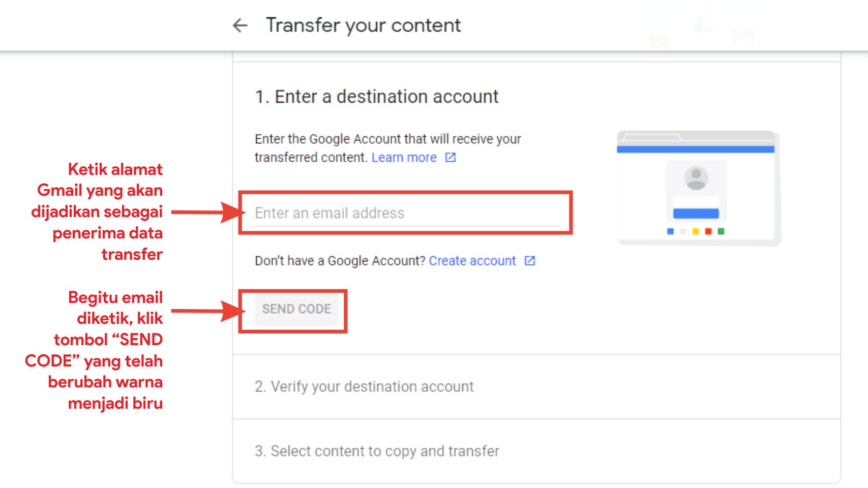Click the Transfer your content page title
This screenshot has height=488, width=868.
click(x=363, y=25)
